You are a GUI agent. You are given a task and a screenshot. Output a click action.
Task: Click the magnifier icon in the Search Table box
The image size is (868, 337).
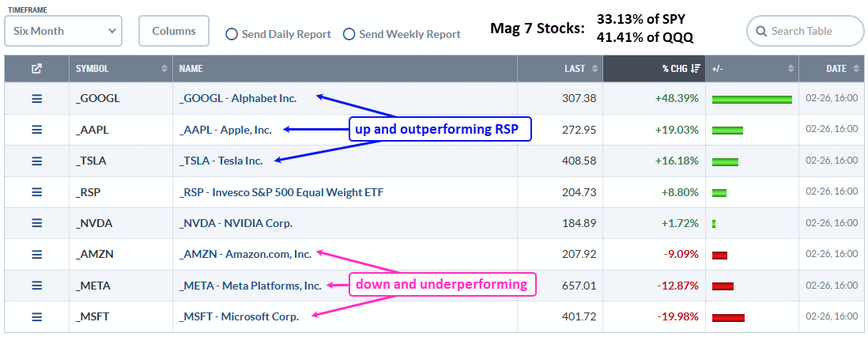pos(761,32)
